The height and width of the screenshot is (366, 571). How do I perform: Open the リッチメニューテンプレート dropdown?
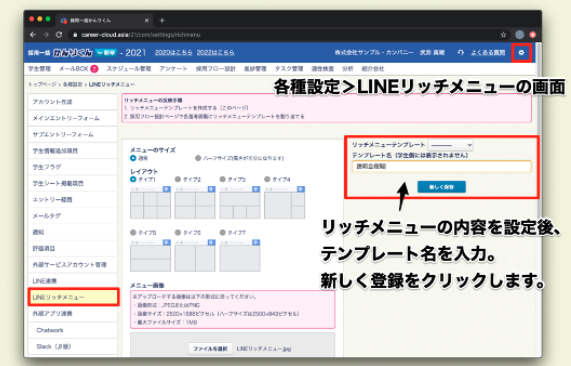coord(450,145)
